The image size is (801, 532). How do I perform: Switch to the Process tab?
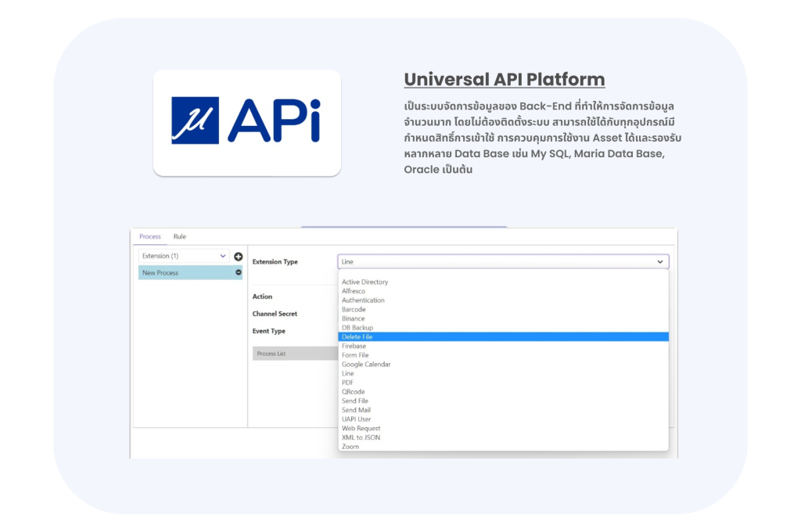(x=149, y=236)
